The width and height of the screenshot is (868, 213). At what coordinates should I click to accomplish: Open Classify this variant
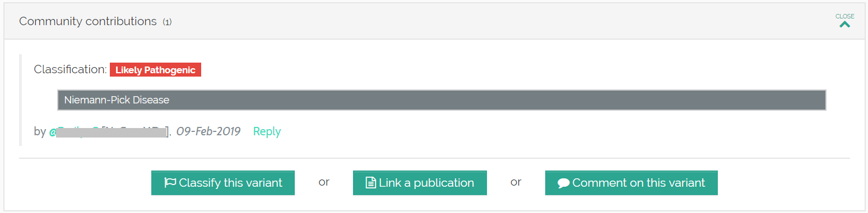click(x=223, y=183)
